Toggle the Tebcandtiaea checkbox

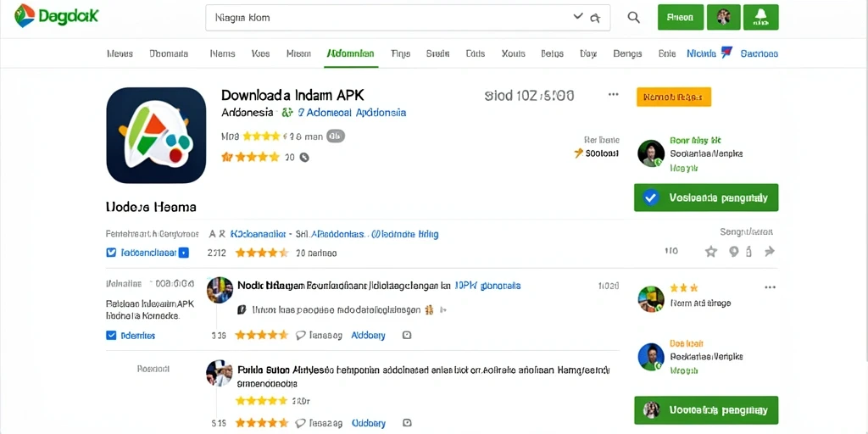click(x=111, y=253)
